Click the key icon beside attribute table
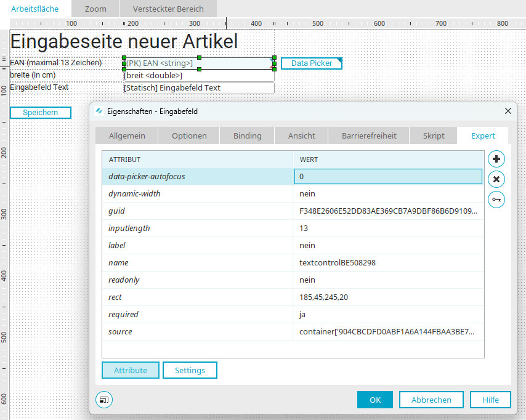Image resolution: width=526 pixels, height=420 pixels. [x=496, y=200]
